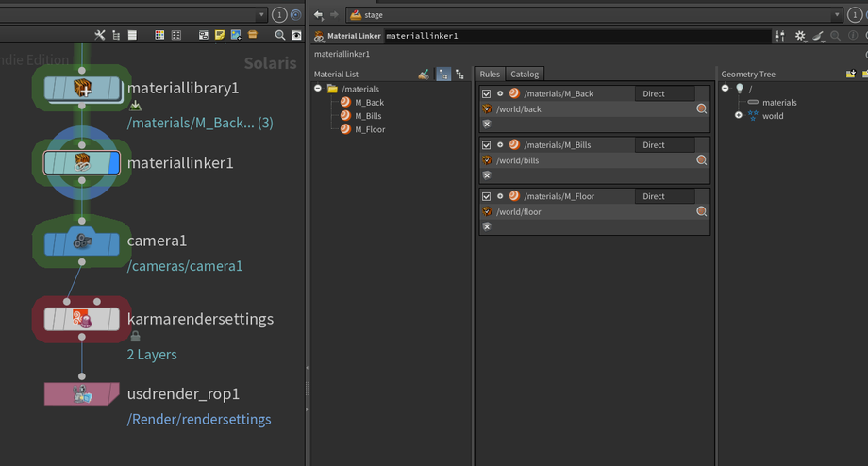This screenshot has height=466, width=868.
Task: Switch to the Catalog tab
Action: (525, 74)
